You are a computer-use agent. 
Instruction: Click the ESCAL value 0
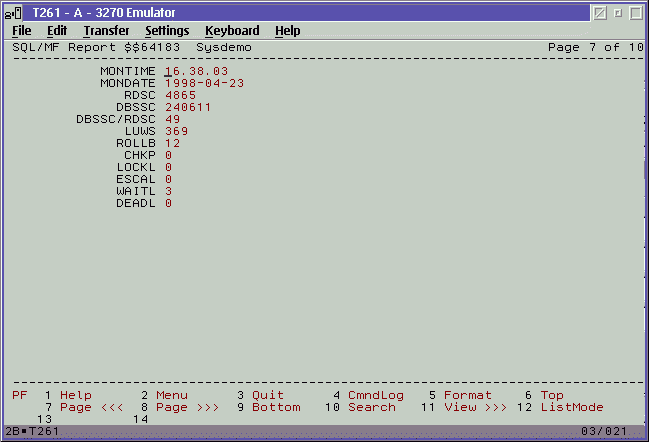(168, 179)
